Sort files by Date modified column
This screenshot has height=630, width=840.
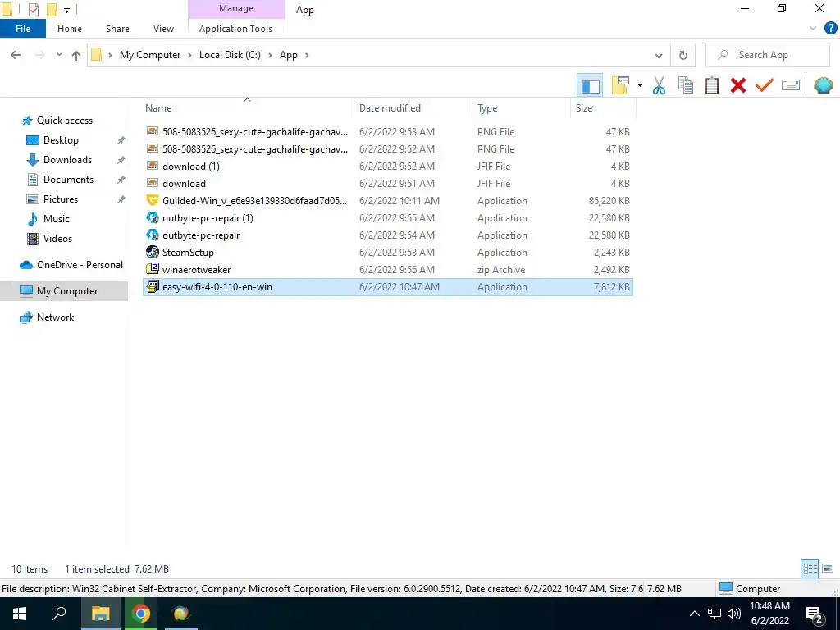(390, 107)
